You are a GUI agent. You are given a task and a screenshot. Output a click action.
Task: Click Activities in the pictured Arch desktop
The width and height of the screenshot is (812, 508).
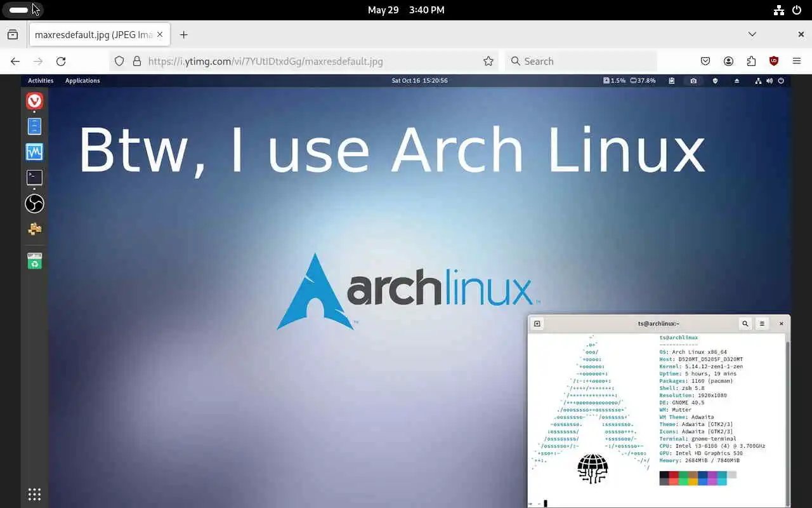pyautogui.click(x=41, y=81)
